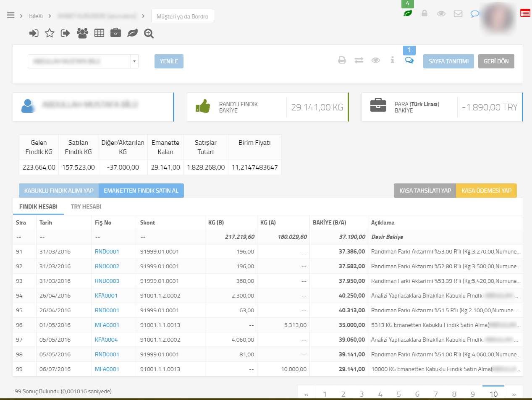The width and height of the screenshot is (532, 400).
Task: Go to page 5 in pagination
Action: tap(398, 394)
